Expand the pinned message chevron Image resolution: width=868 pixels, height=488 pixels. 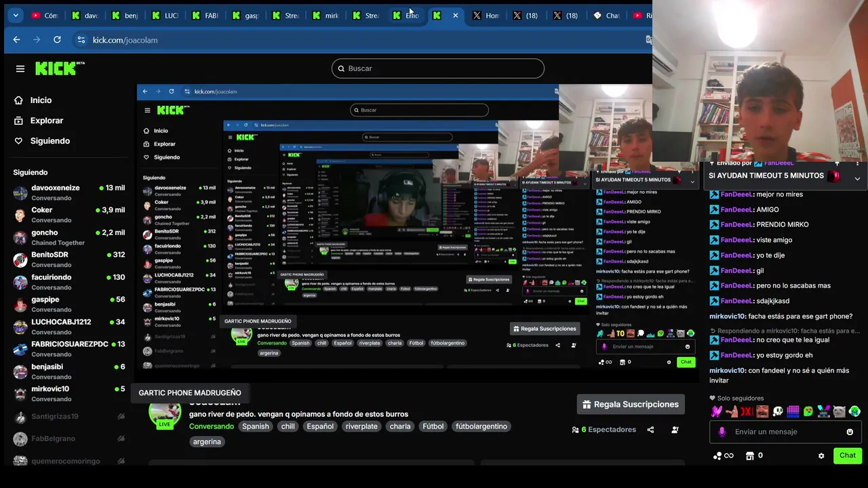click(857, 179)
